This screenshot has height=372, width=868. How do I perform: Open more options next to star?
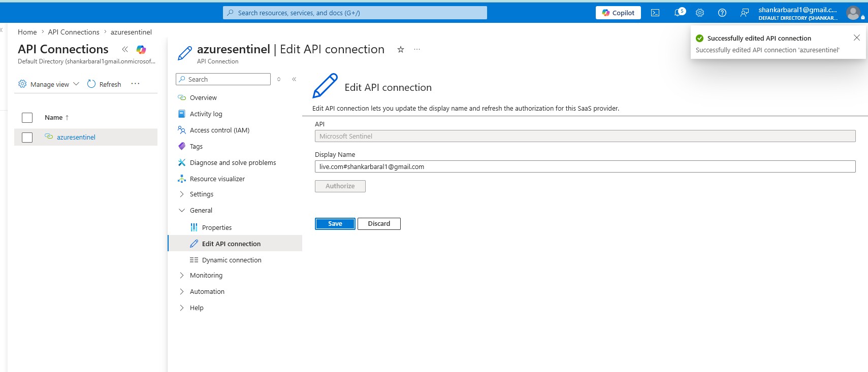coord(417,49)
